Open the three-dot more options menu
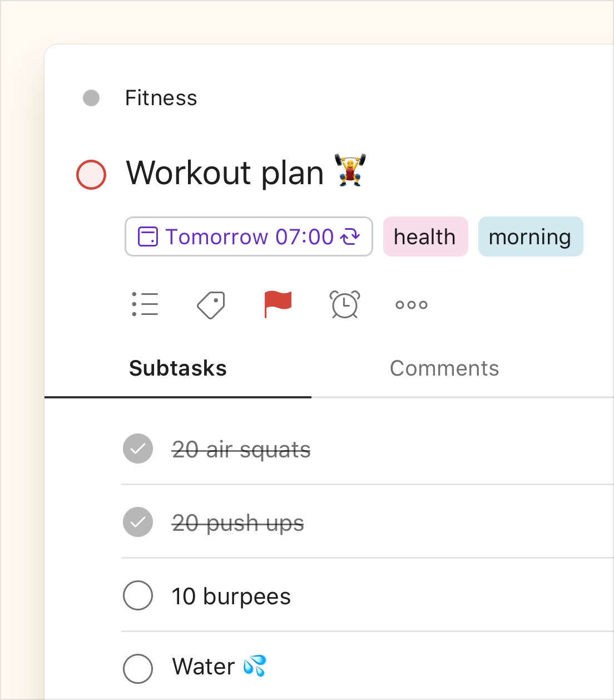Image resolution: width=614 pixels, height=700 pixels. (x=412, y=304)
